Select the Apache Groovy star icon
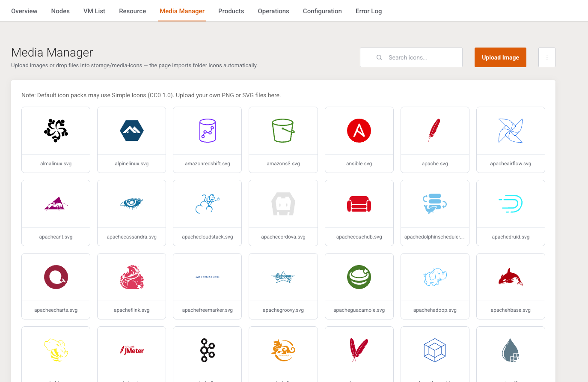This screenshot has width=588, height=382. point(283,277)
